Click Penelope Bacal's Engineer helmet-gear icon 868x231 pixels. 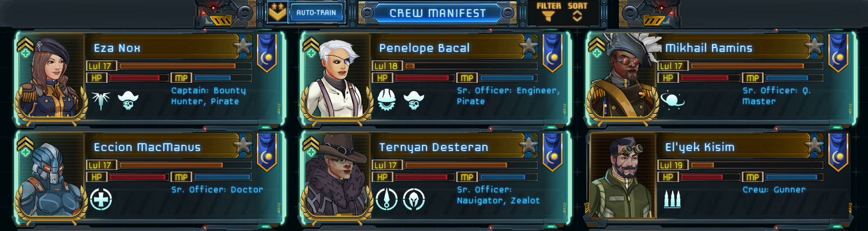386,100
